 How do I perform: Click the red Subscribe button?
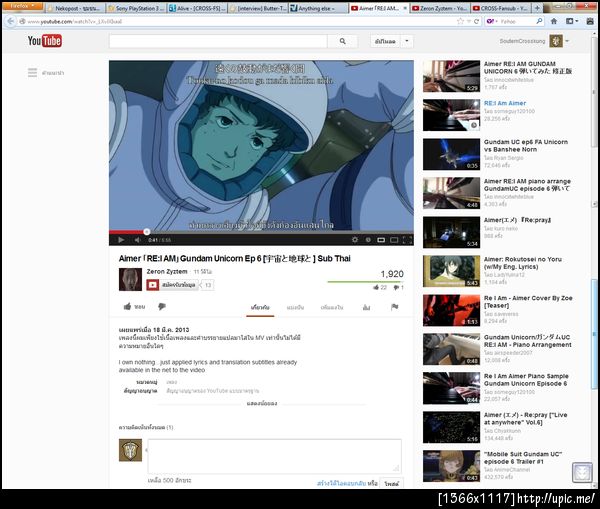pos(171,285)
